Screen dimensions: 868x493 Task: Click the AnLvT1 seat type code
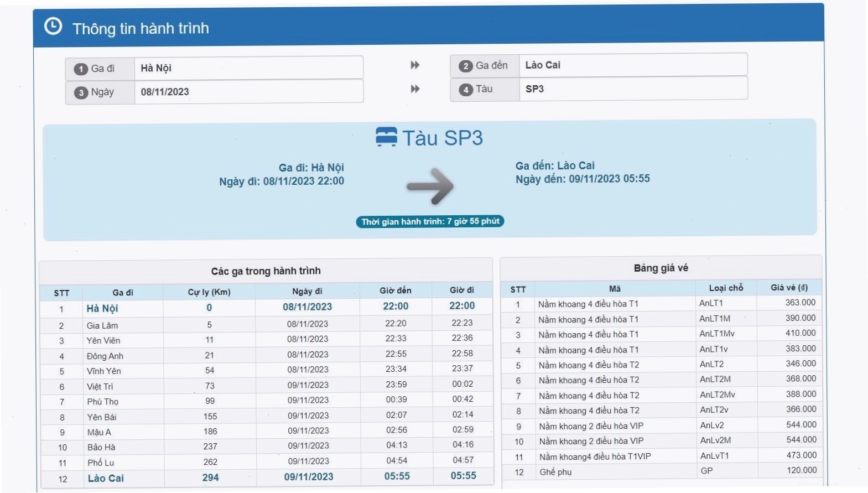(x=715, y=456)
